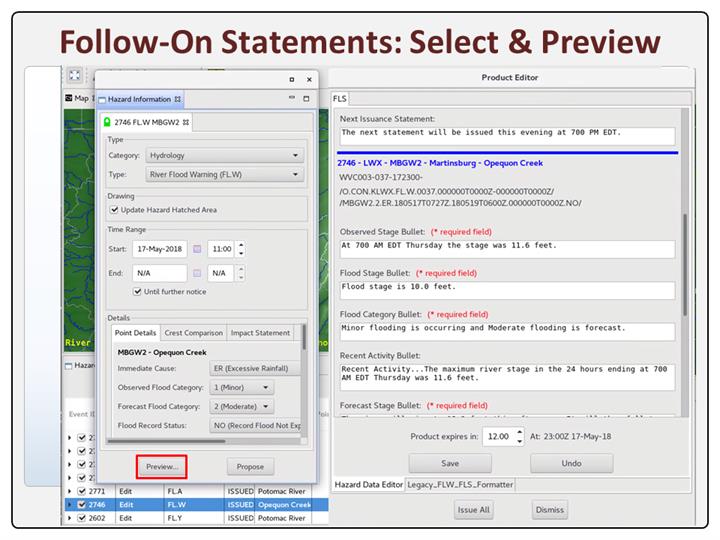720x540 pixels.
Task: Click the green hazard icon on 2746 tab
Action: 107,122
